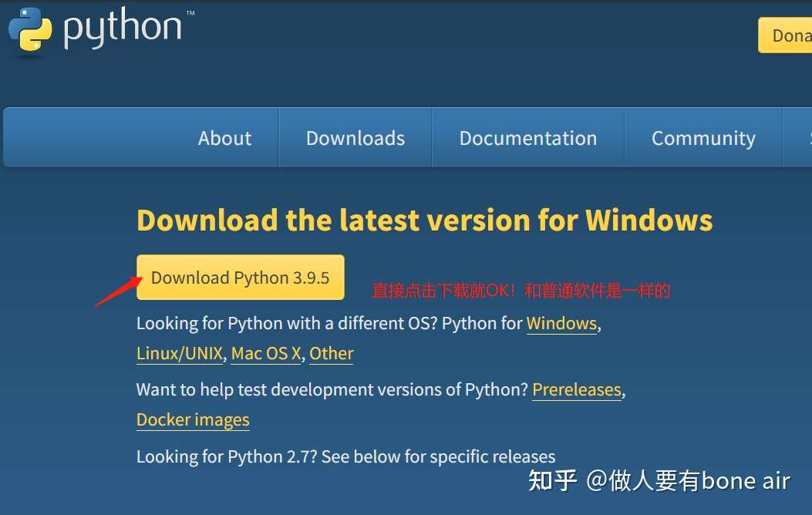Open the Docker images link

[x=193, y=419]
